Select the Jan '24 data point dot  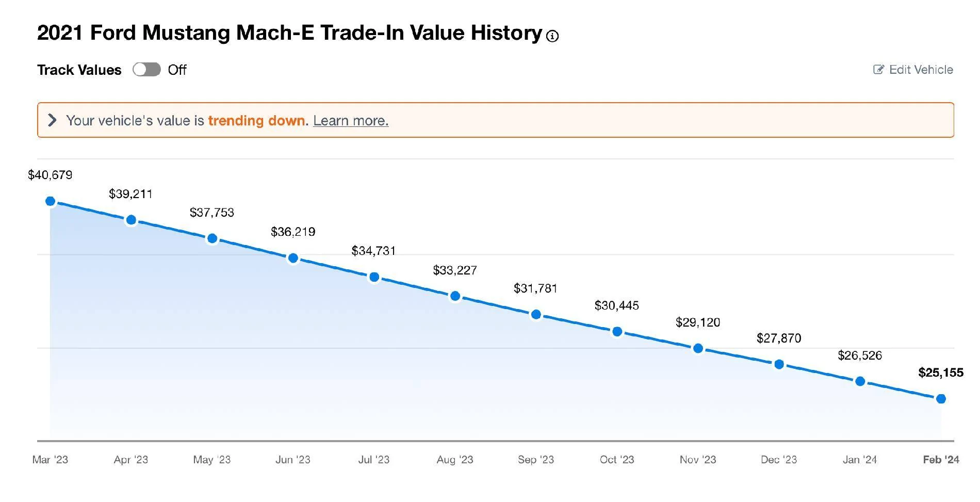click(x=860, y=382)
